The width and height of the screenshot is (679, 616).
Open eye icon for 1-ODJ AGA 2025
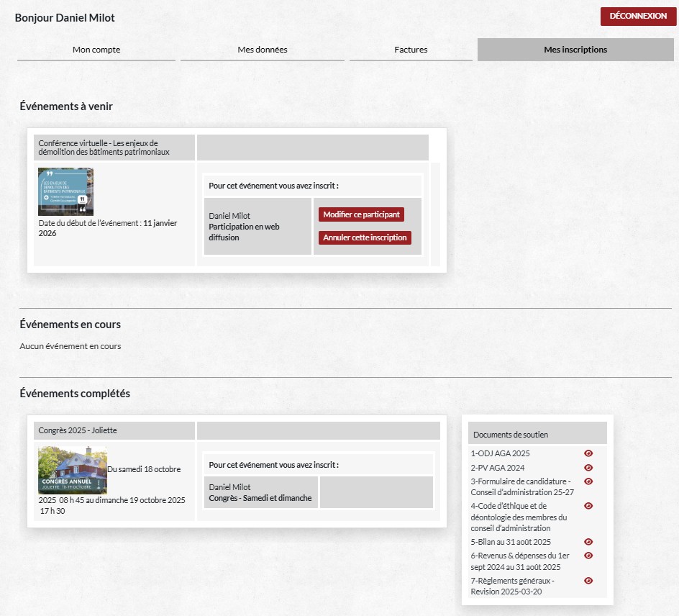pos(588,453)
